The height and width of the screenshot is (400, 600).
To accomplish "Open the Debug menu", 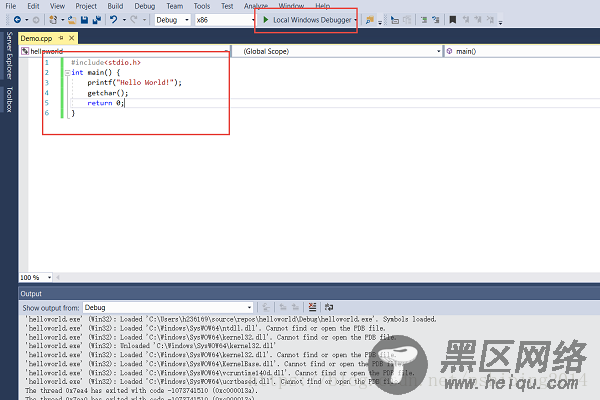I will point(145,6).
